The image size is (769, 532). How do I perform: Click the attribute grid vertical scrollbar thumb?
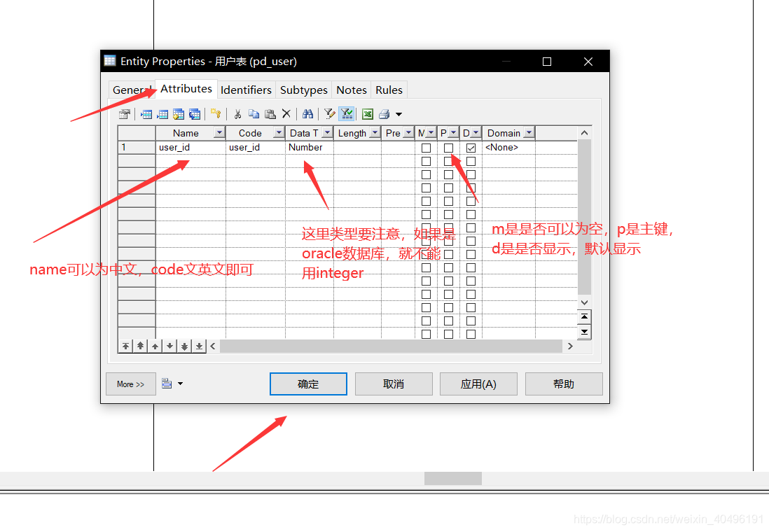click(x=584, y=217)
